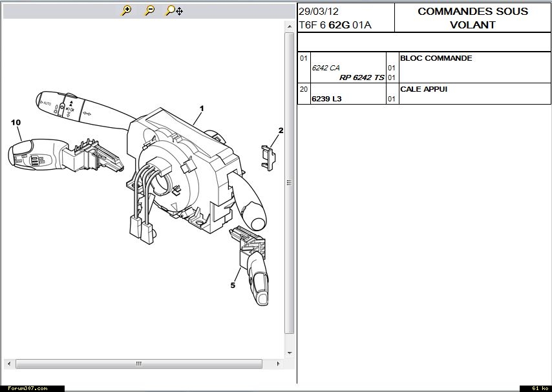Viewport: 552px width, 392px height.
Task: Select callout number 2 on the diagram
Action: click(281, 130)
